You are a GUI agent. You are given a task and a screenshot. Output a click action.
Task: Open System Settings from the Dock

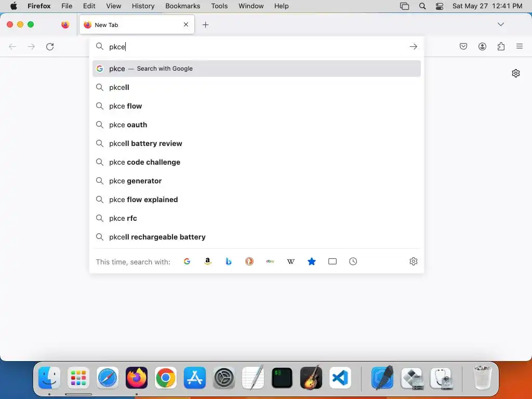pyautogui.click(x=224, y=378)
